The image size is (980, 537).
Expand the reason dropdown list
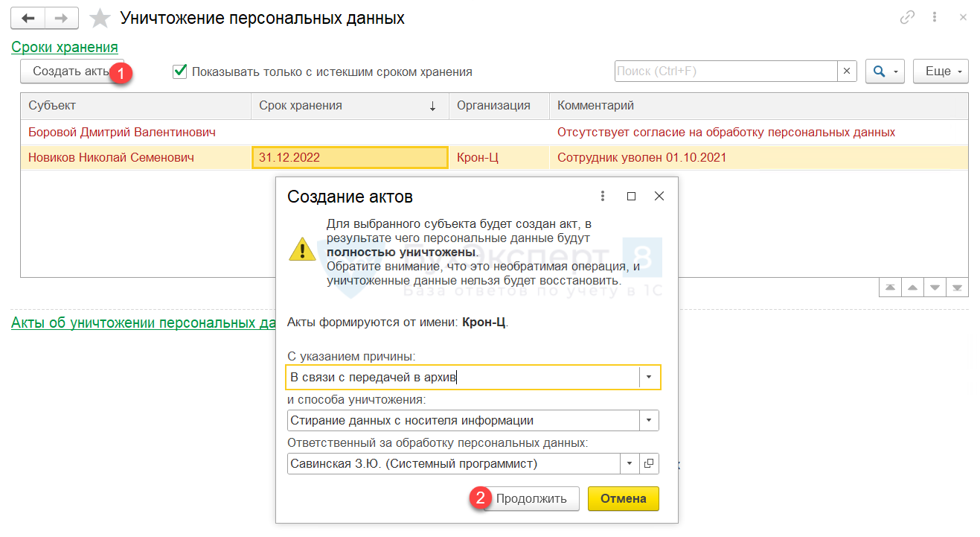tap(649, 377)
